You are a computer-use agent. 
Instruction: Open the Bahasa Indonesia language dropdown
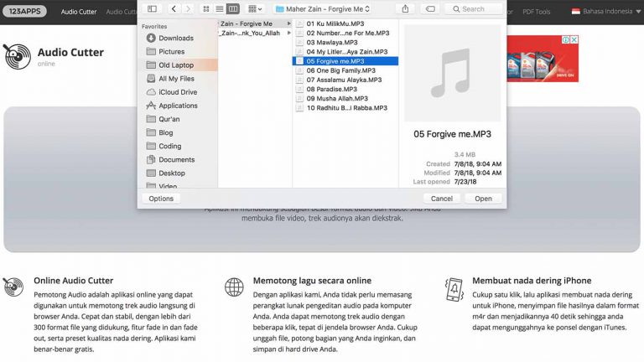pos(605,12)
